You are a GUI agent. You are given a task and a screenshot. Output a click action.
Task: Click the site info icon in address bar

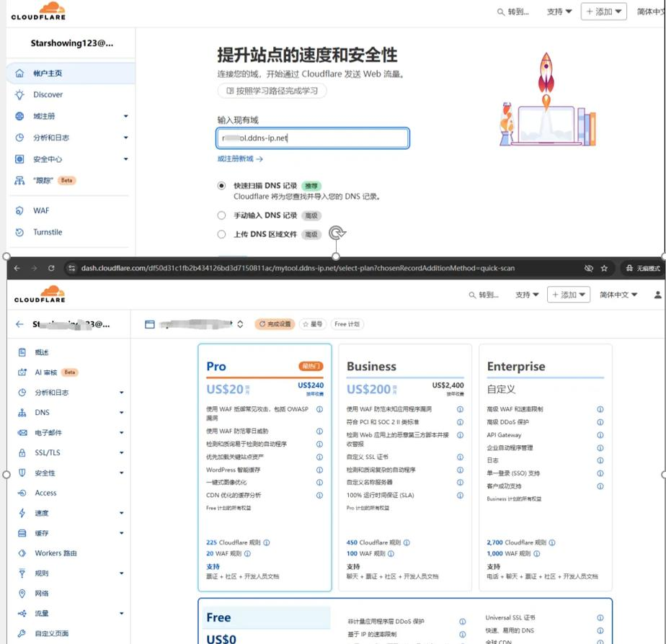[72, 268]
